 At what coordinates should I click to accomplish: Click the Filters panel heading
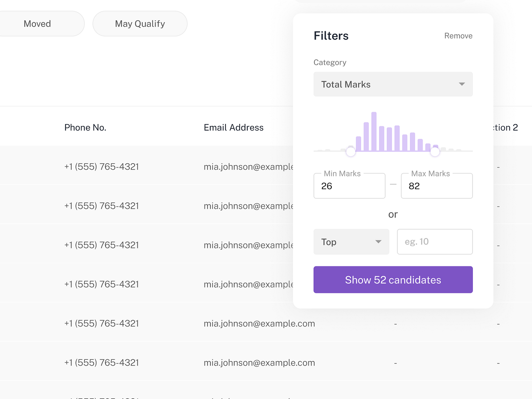(x=331, y=36)
